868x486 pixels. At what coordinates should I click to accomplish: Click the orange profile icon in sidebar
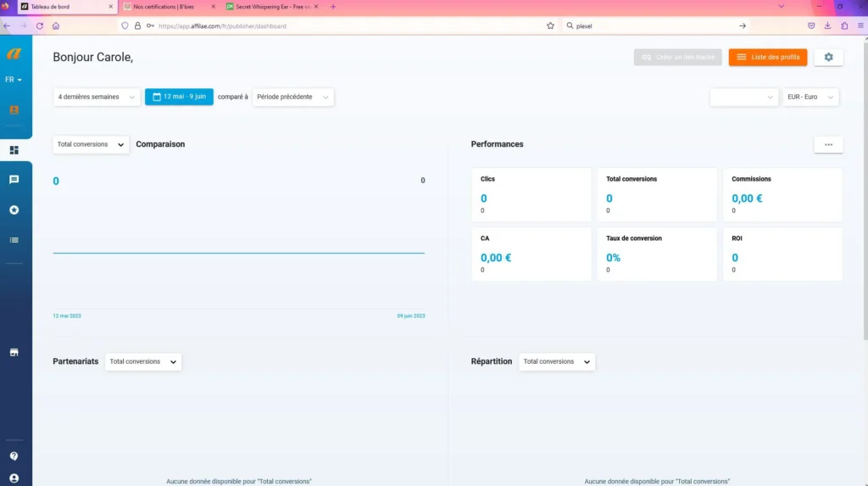pos(14,109)
